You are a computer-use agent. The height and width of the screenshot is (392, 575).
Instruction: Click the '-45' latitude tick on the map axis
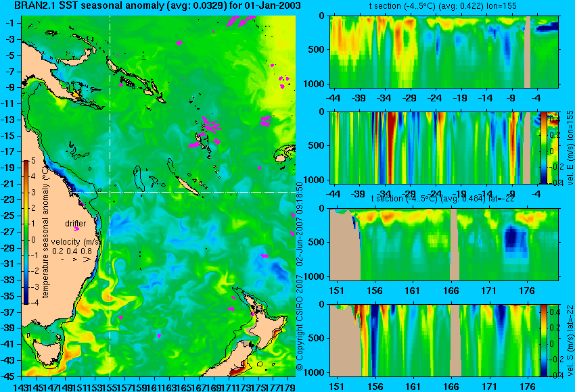point(9,376)
